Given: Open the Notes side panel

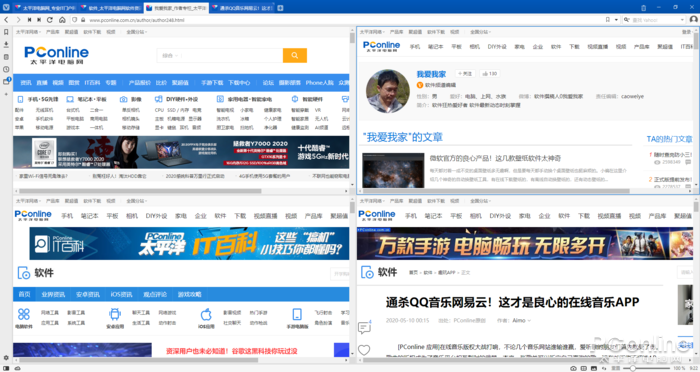Looking at the screenshot, I should click(6, 57).
